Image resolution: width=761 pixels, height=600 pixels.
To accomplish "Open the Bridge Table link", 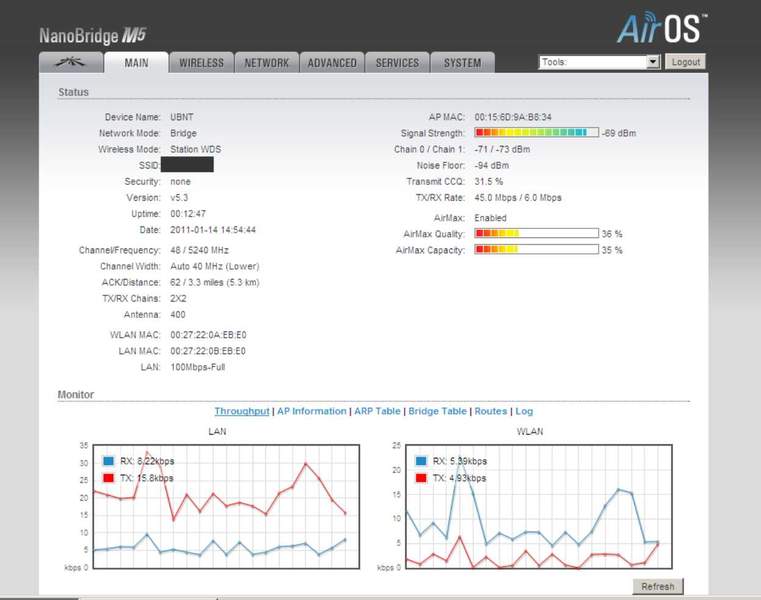I will pyautogui.click(x=437, y=411).
